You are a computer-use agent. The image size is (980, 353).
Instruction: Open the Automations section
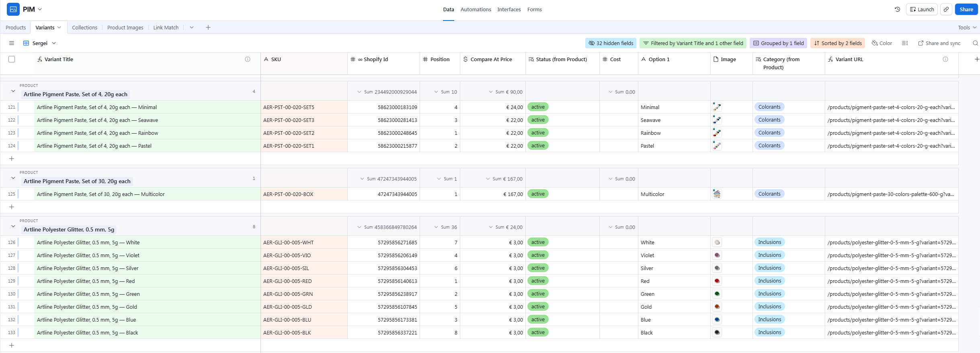tap(476, 9)
